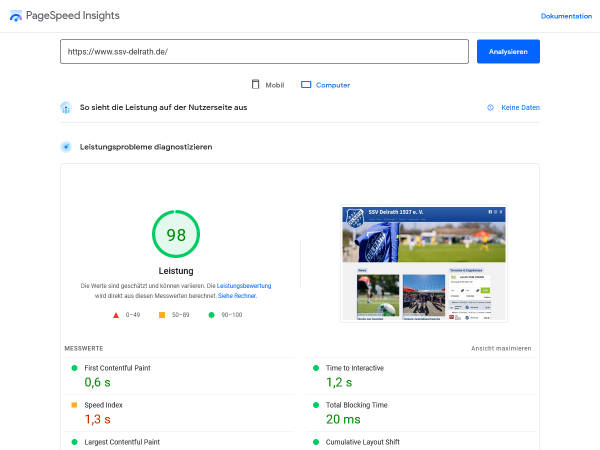Click the 1,2 s value

pos(339,382)
